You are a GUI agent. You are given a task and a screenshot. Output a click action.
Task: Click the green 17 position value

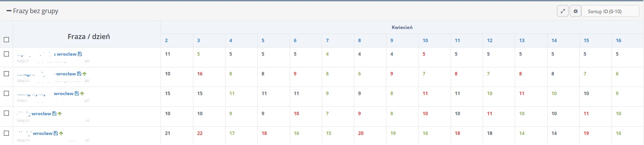click(232, 133)
